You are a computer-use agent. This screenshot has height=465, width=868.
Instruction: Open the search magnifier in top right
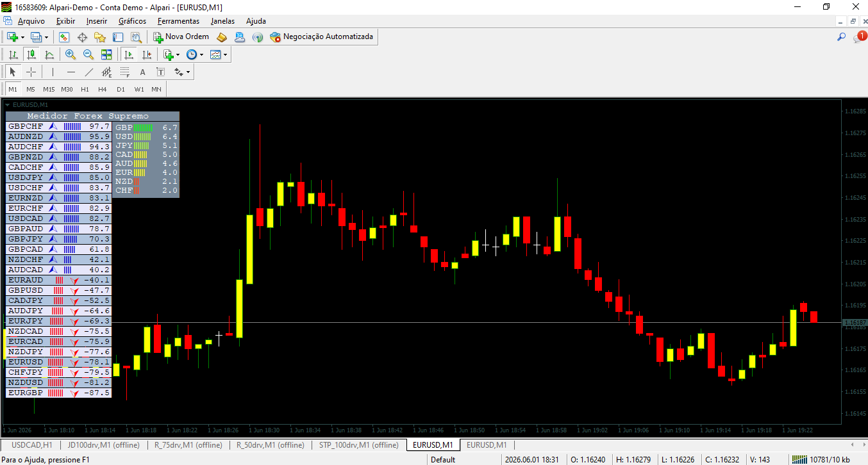point(842,37)
